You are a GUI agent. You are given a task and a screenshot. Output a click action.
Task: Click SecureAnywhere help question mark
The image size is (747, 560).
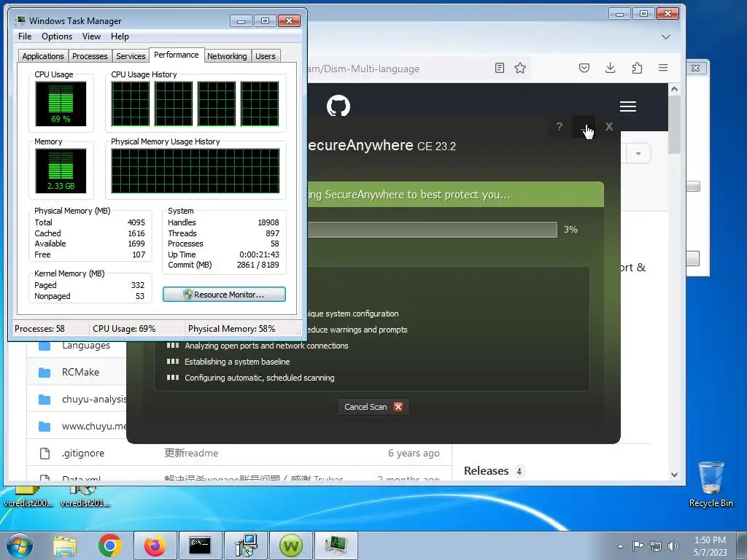[x=560, y=127]
